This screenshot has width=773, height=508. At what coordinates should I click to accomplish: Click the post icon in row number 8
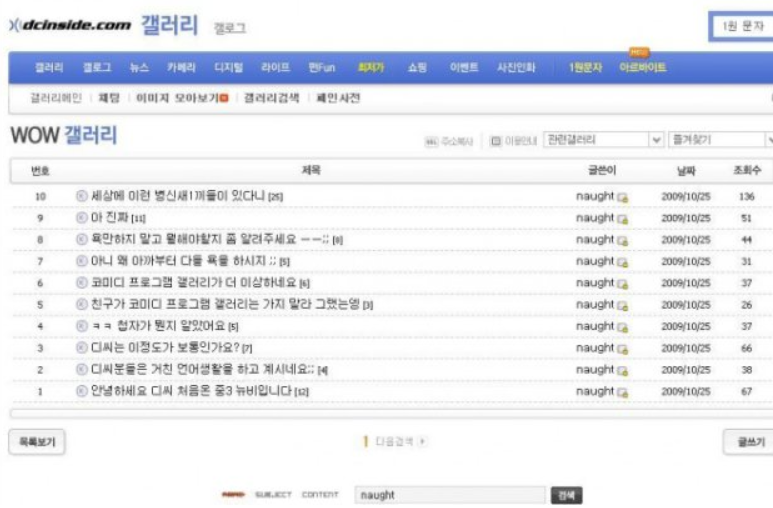coord(82,239)
